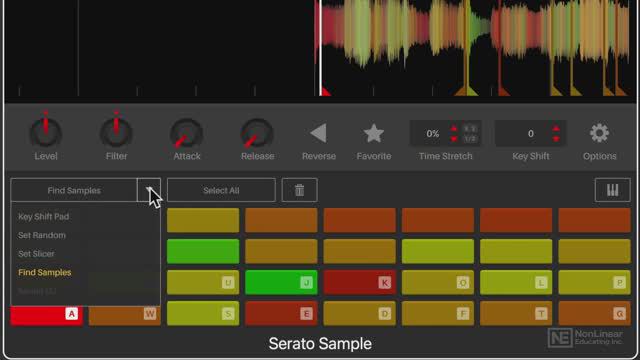Image resolution: width=640 pixels, height=360 pixels.
Task: Click the Select All button
Action: point(221,190)
